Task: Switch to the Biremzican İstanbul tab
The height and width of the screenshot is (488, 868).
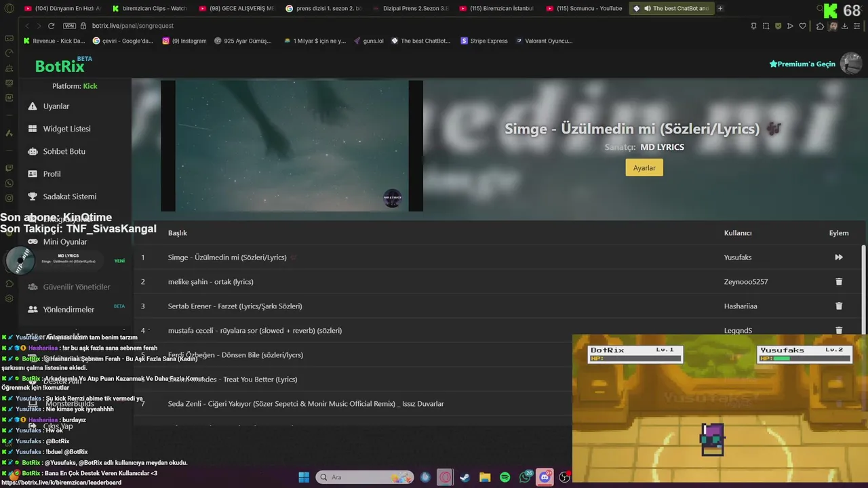Action: [497, 8]
